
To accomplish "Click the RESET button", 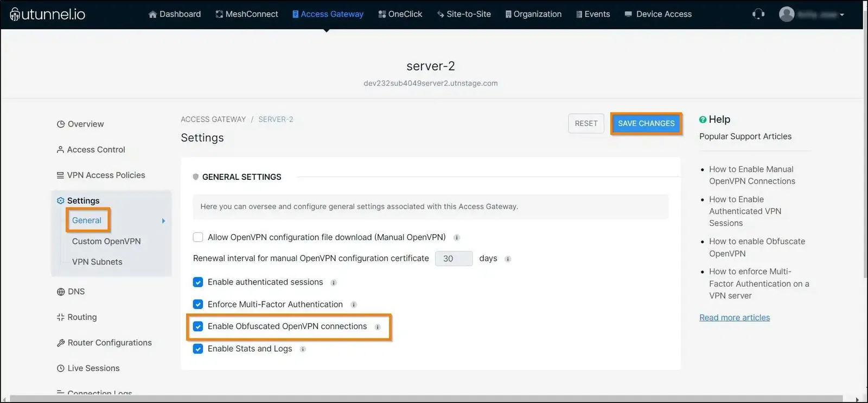I will [x=586, y=123].
